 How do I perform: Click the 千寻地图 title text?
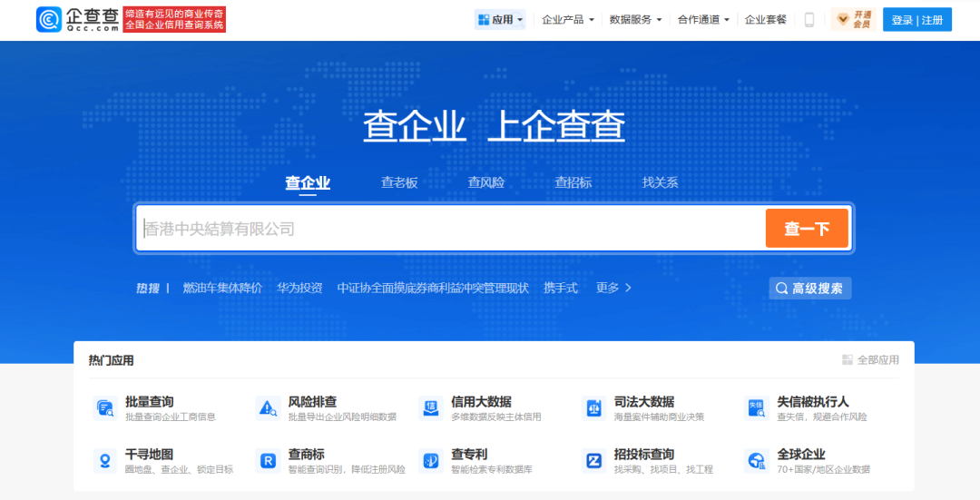(x=150, y=454)
